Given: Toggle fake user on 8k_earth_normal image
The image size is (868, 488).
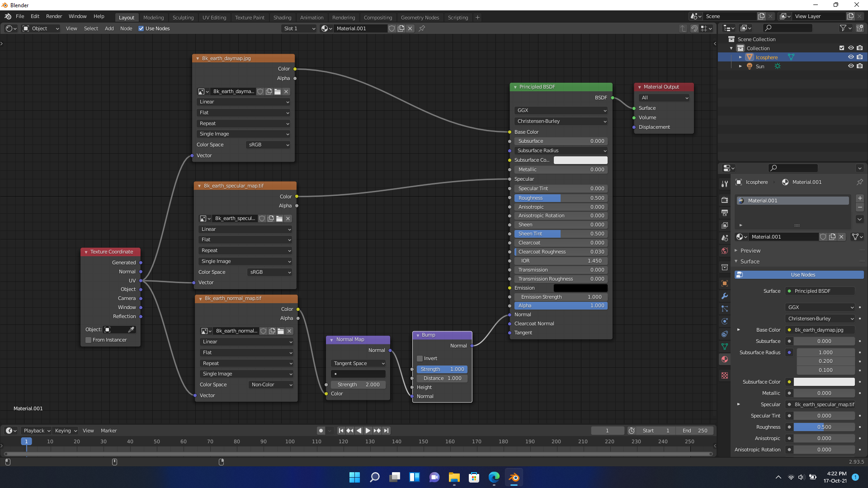Looking at the screenshot, I should 263,331.
